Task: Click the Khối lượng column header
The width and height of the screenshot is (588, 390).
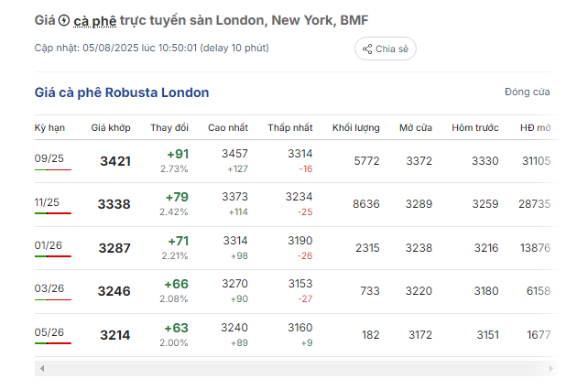Action: 356,128
